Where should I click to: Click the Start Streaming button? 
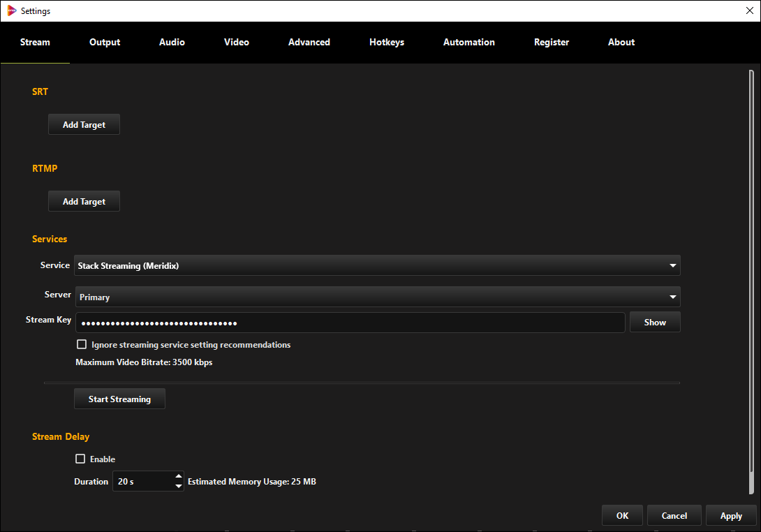point(119,399)
